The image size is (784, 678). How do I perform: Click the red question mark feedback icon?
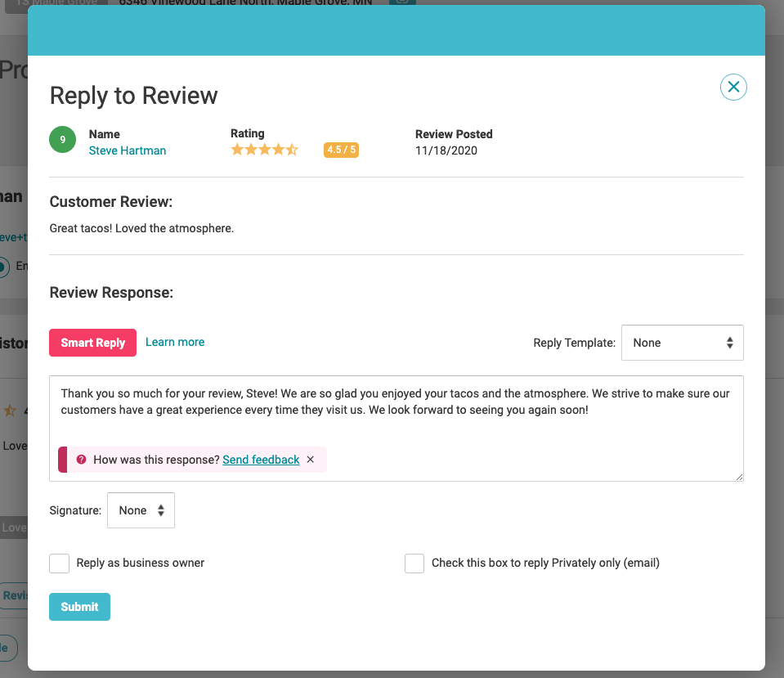click(x=81, y=460)
